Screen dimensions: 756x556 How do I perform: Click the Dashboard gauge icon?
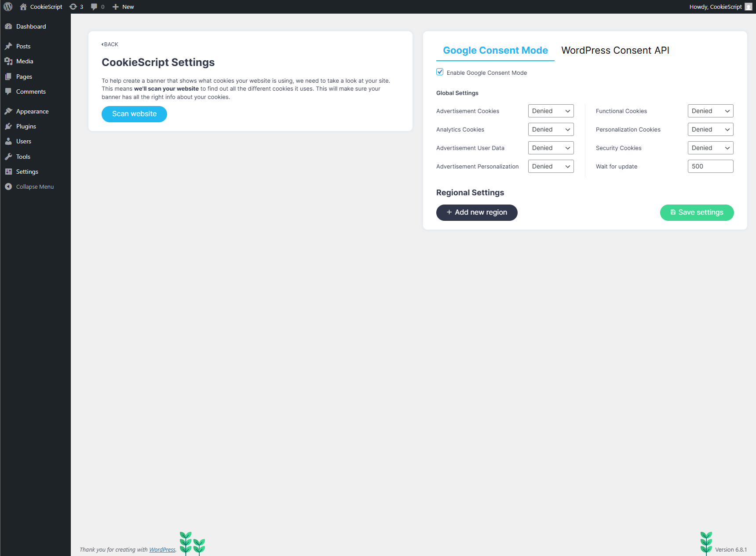tap(8, 26)
